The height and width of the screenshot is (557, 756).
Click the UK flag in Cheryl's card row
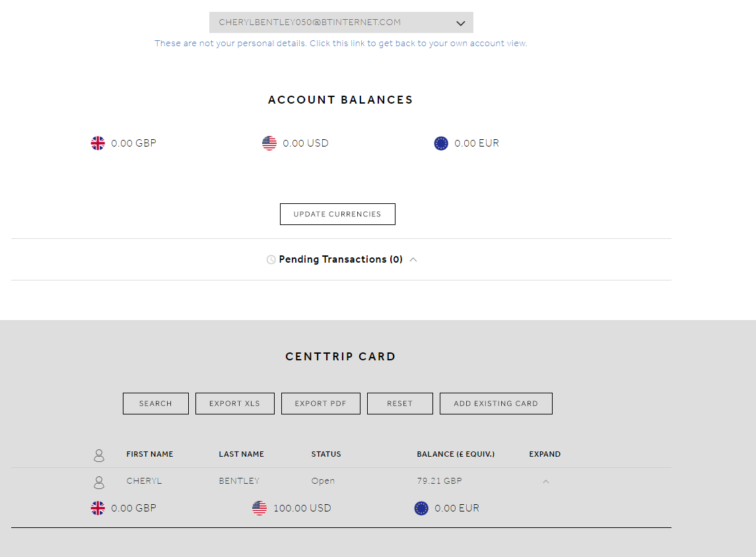(x=98, y=508)
